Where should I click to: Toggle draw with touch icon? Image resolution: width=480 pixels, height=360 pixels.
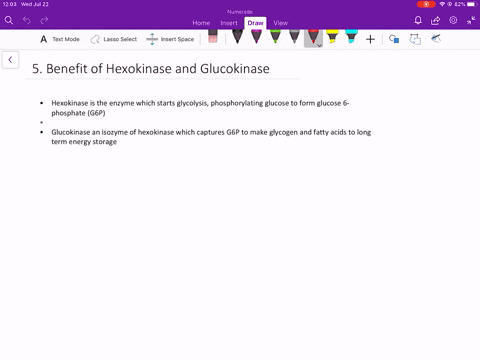click(436, 39)
